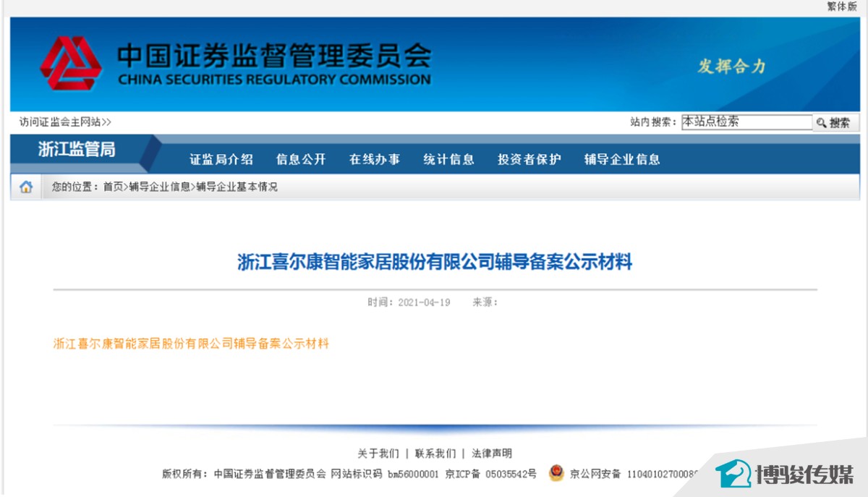Click 辅导企业信息 breadcrumb link
The width and height of the screenshot is (868, 497).
[160, 187]
